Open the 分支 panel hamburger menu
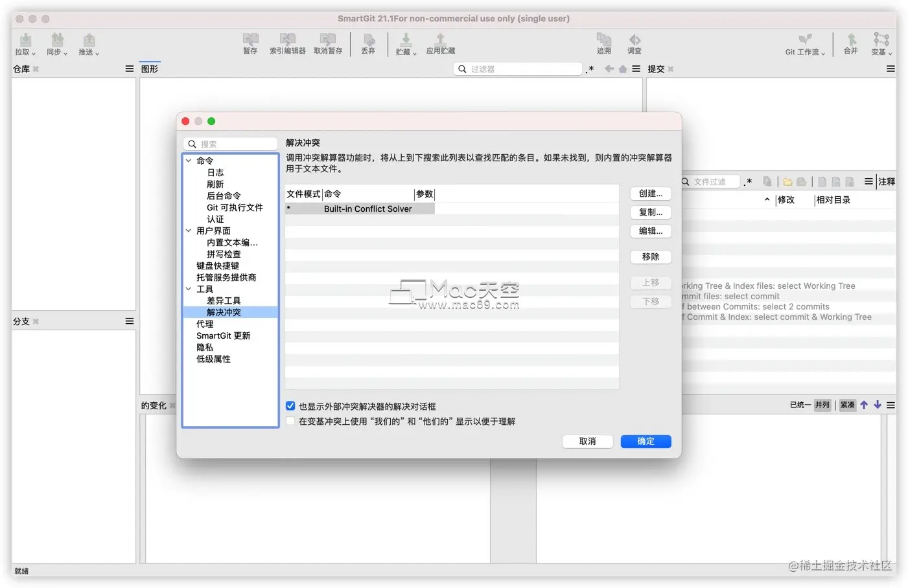 [x=130, y=321]
